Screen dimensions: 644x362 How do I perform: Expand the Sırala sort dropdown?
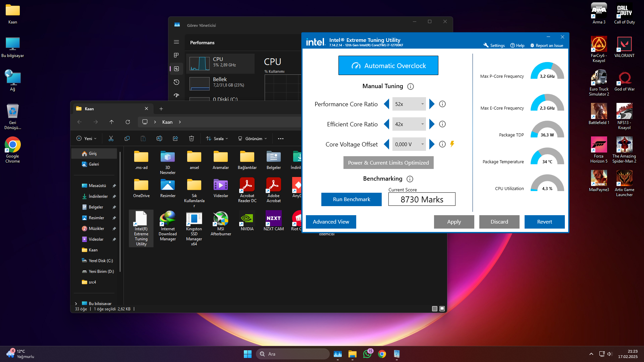(x=217, y=138)
